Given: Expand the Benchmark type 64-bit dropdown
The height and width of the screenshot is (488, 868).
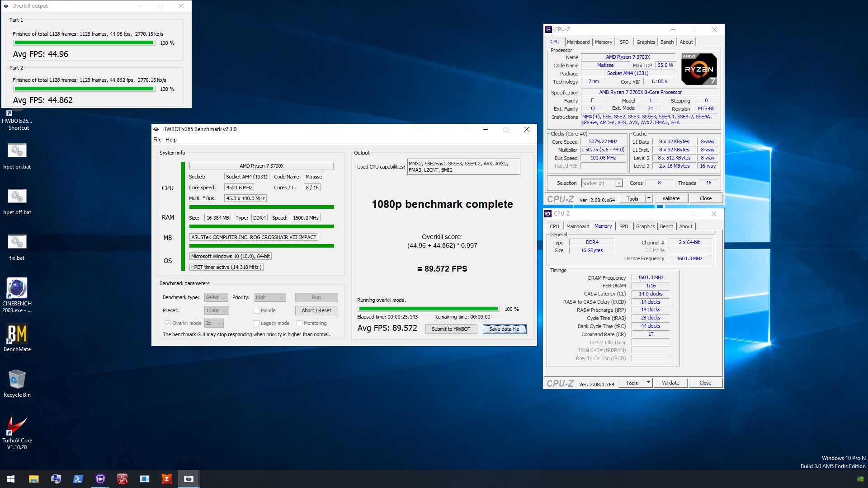Looking at the screenshot, I should point(216,297).
